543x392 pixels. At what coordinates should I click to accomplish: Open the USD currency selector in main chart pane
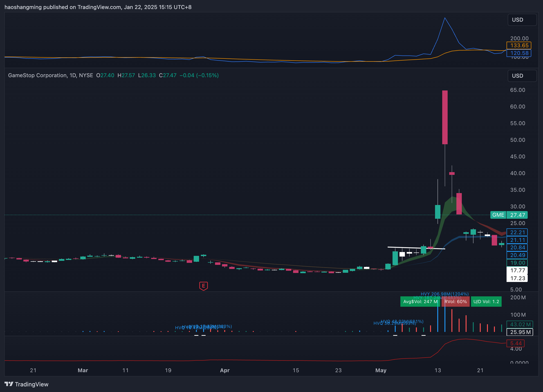522,76
